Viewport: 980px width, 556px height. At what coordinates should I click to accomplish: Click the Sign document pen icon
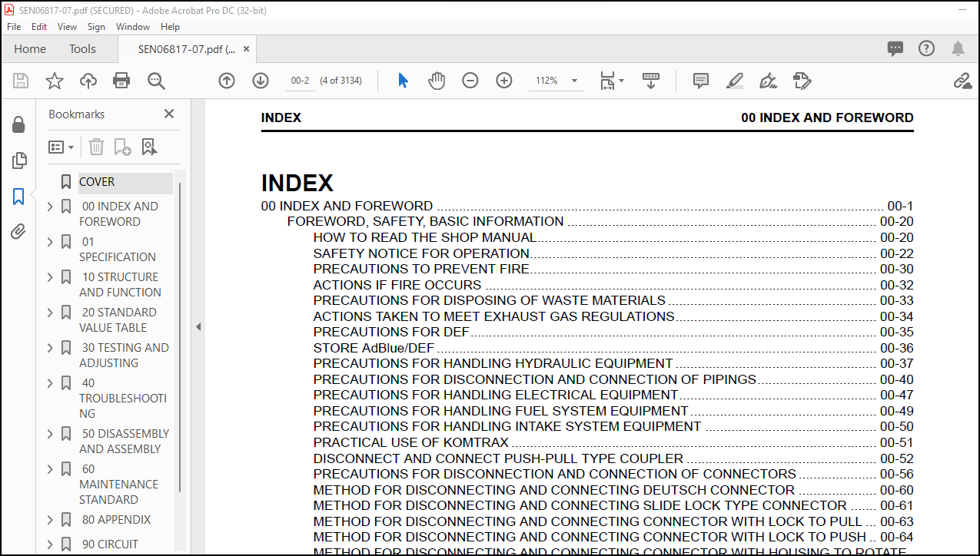[767, 81]
